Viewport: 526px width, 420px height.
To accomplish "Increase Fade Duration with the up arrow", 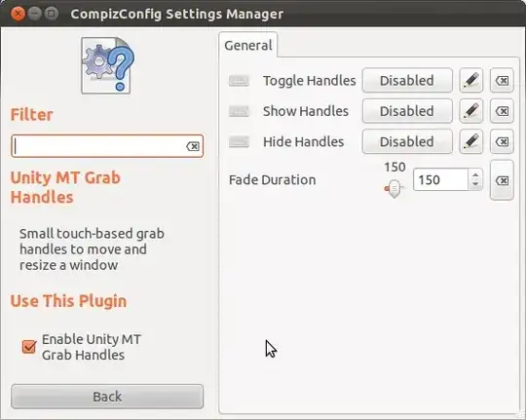I will click(x=475, y=174).
